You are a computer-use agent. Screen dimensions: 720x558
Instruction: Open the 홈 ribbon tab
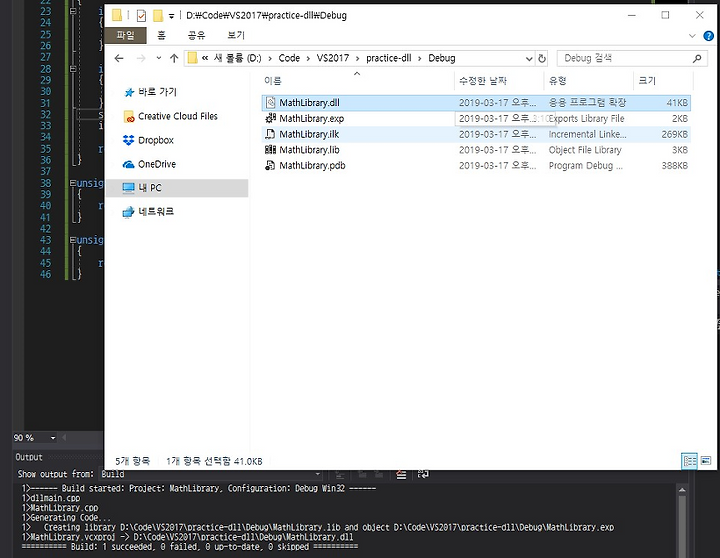point(161,35)
